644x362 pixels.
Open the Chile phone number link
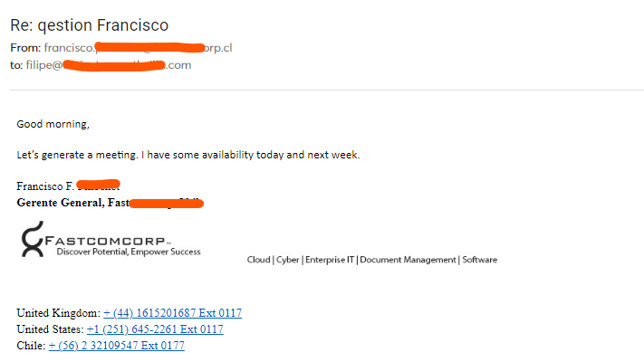point(117,346)
